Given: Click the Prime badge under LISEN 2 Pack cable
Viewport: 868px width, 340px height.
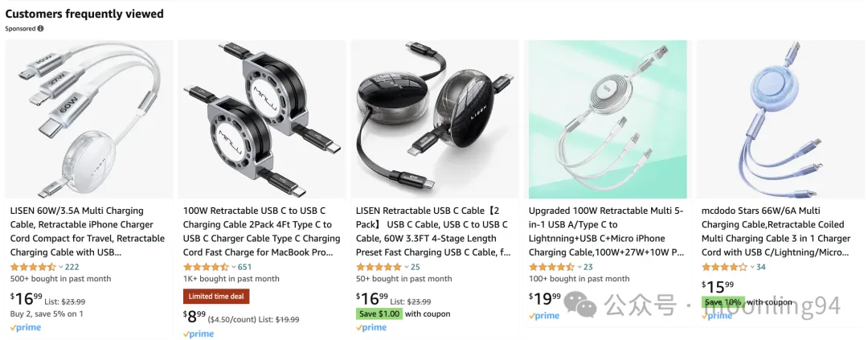Looking at the screenshot, I should [x=371, y=328].
